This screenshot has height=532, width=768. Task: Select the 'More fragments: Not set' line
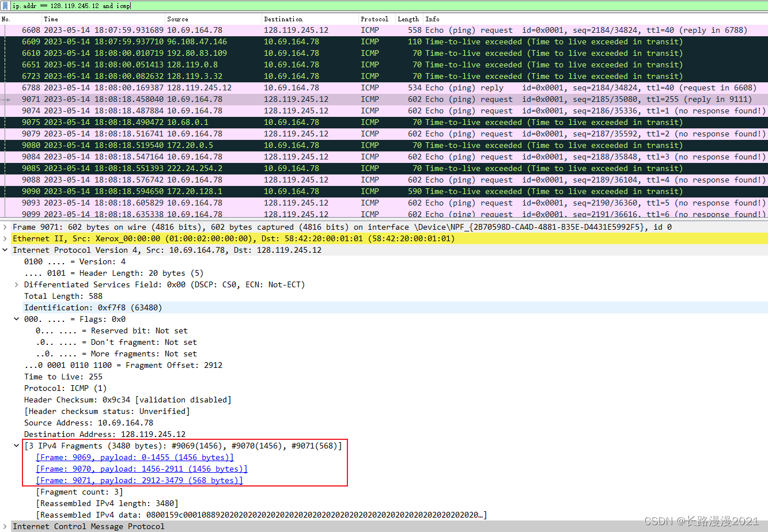[x=116, y=354]
